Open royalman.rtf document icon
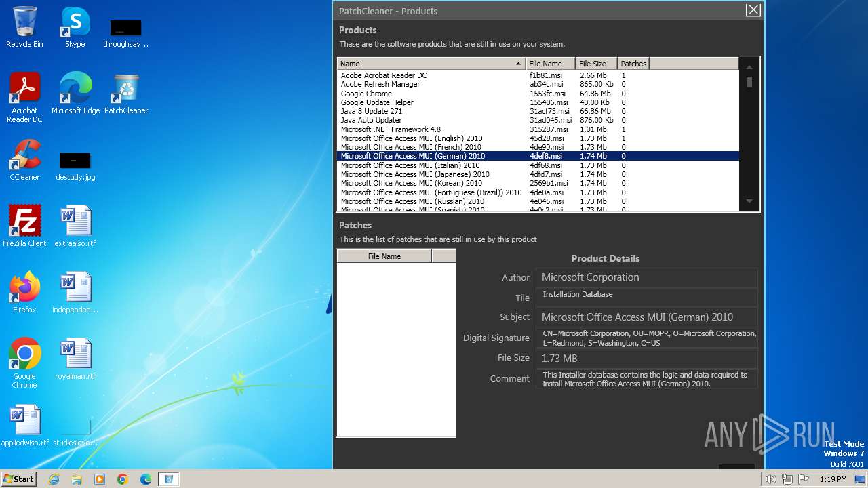 coord(75,359)
